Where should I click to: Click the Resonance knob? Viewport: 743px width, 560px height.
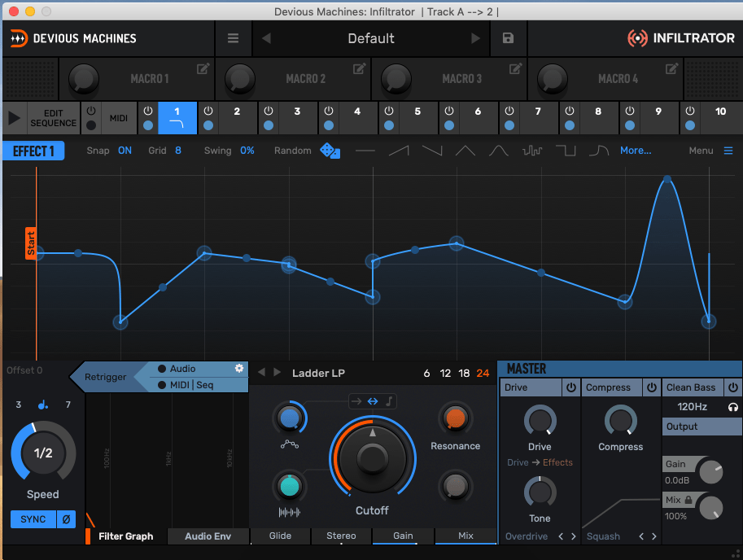[456, 418]
